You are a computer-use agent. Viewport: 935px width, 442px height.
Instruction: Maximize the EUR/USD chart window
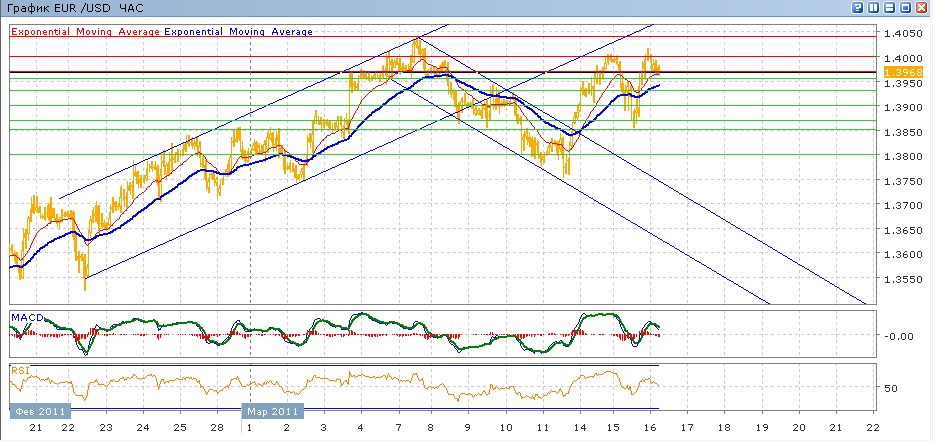(x=905, y=8)
